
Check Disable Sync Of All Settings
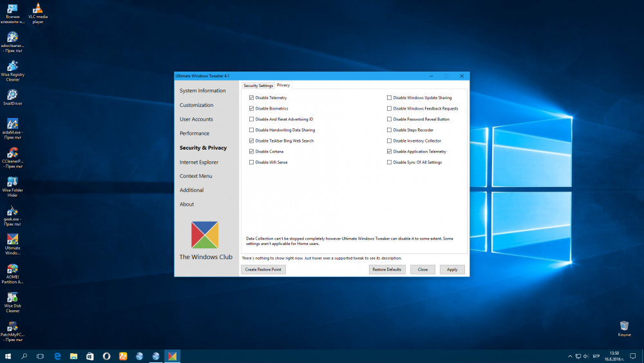389,162
